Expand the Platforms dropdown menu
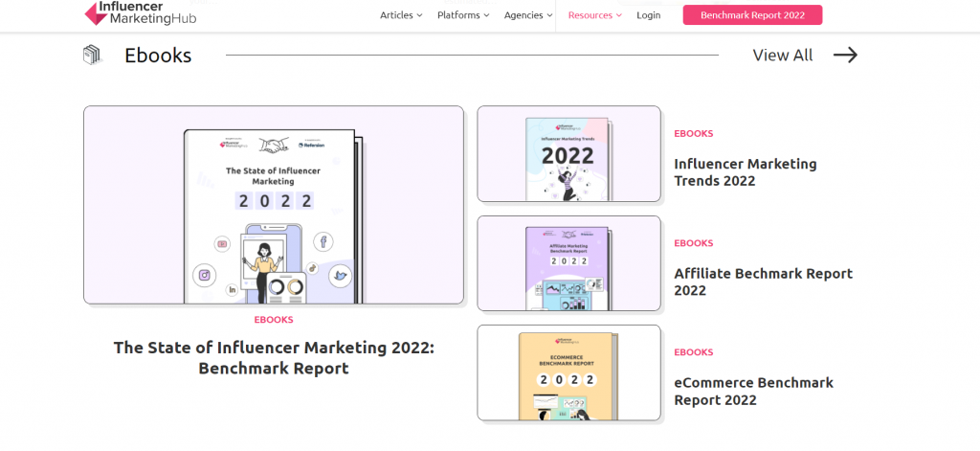The height and width of the screenshot is (451, 980). click(x=463, y=15)
